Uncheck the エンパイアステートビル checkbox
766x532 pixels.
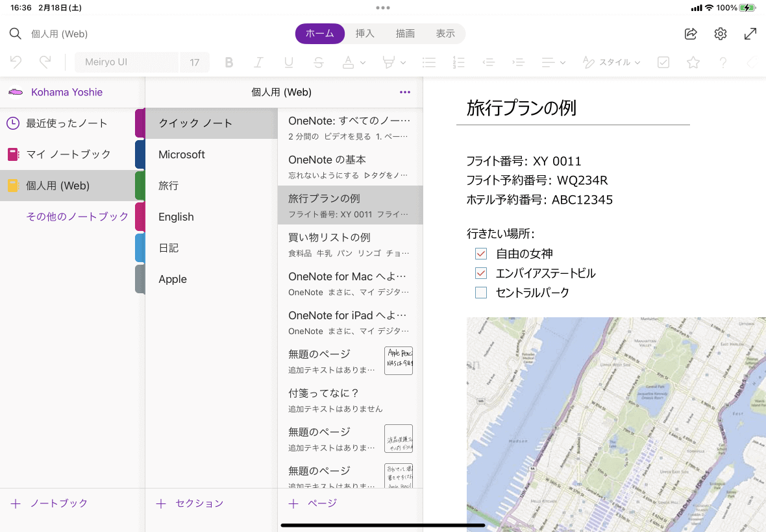pos(481,273)
